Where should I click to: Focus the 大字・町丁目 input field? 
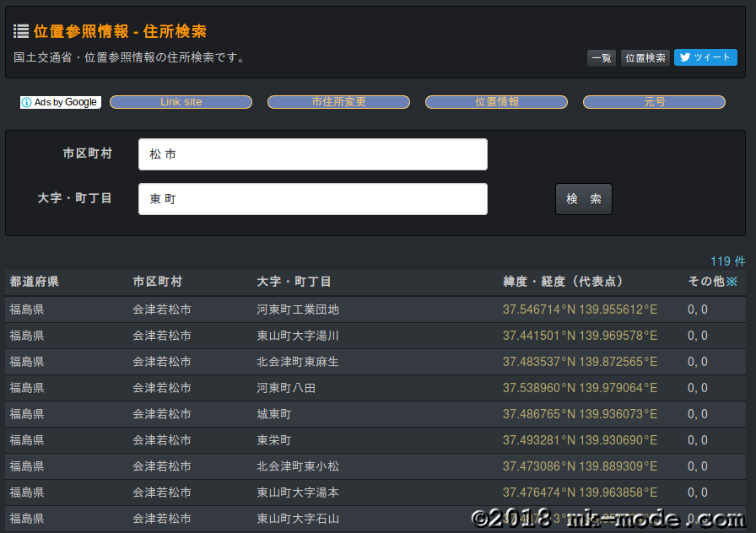pos(312,199)
